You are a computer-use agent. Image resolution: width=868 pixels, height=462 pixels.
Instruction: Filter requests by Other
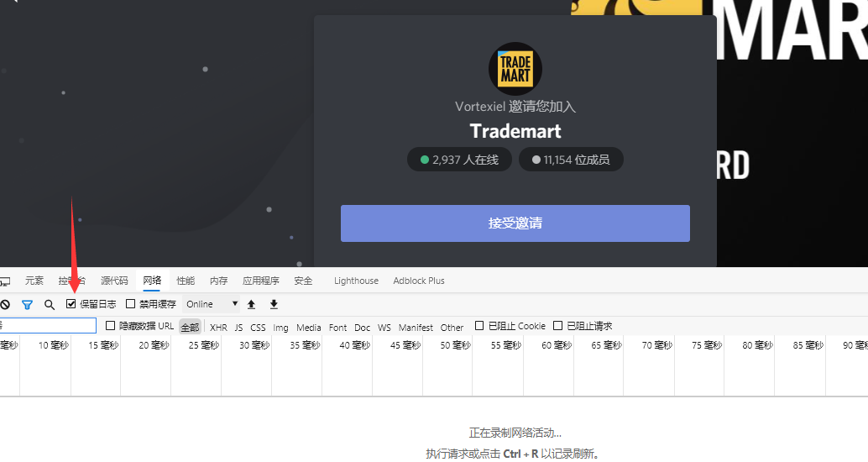click(452, 328)
